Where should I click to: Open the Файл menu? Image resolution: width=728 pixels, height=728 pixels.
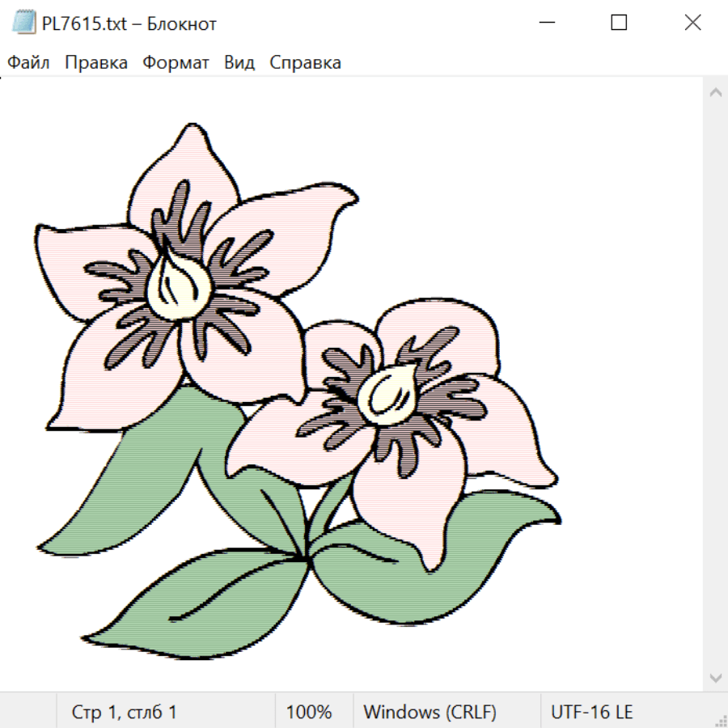(x=29, y=62)
